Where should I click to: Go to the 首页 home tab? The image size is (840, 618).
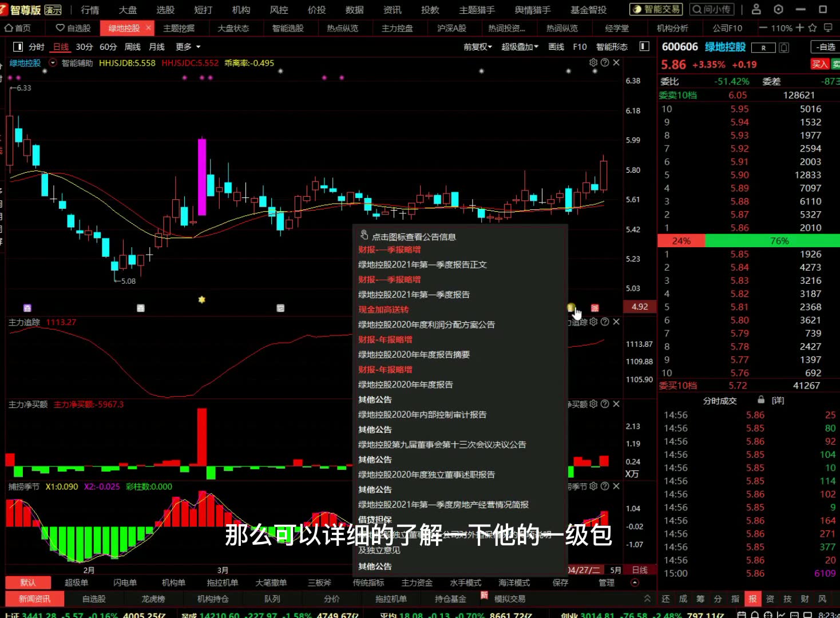tap(17, 28)
